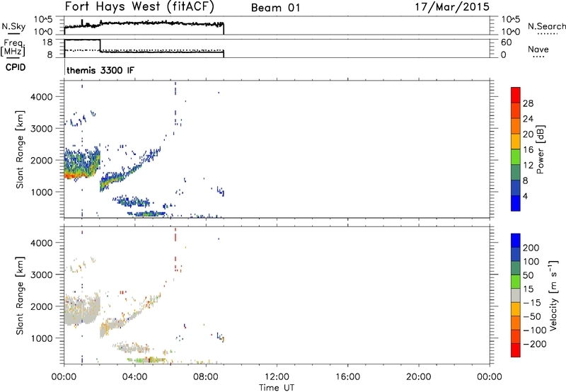This screenshot has width=566, height=392.
Task: Click the N.Search legend label
Action: (x=546, y=26)
